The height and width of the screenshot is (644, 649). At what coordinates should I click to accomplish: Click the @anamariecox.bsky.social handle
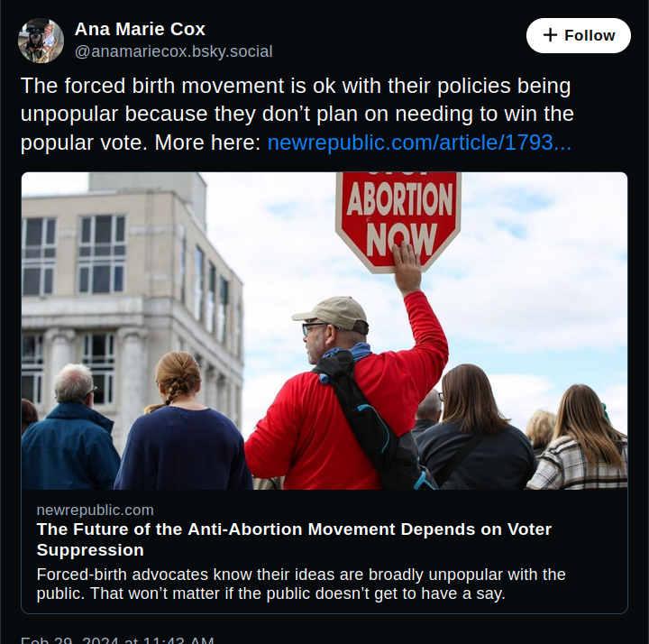[x=173, y=51]
